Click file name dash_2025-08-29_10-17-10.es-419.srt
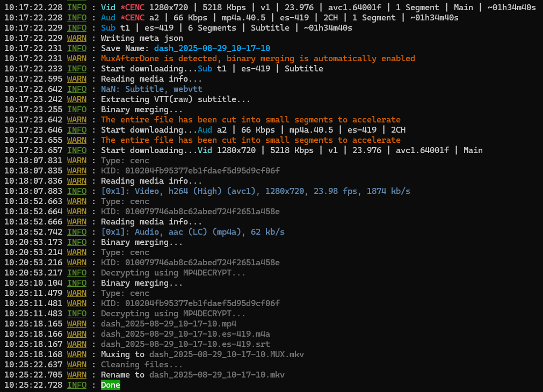Viewport: 543px width, 392px height. (185, 344)
